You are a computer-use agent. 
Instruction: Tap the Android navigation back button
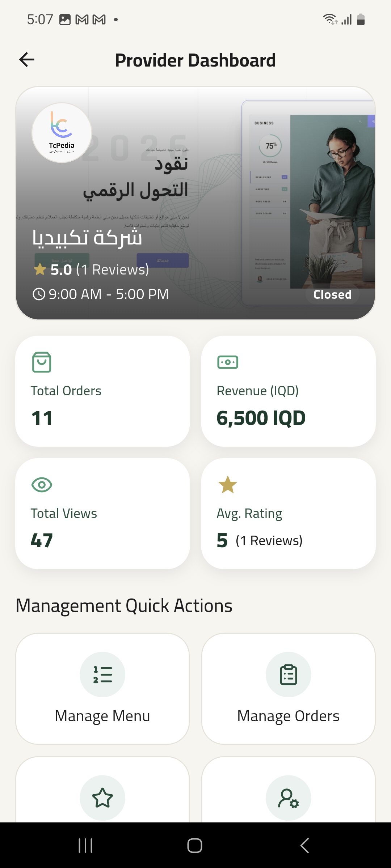coord(305,846)
